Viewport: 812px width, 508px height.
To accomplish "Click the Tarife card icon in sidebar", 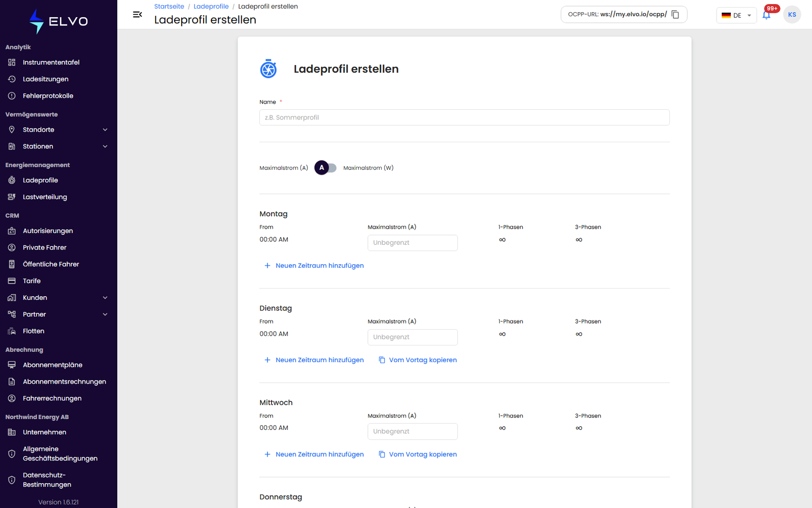I will point(12,281).
